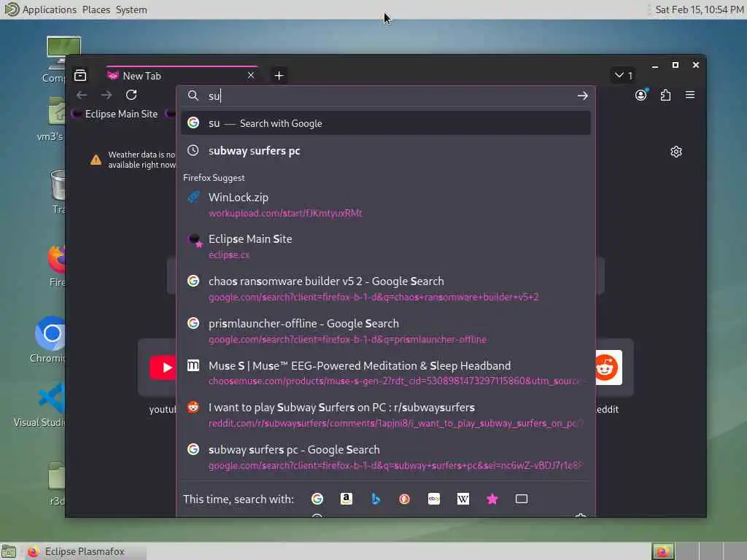Expand the list all tabs dropdown
747x560 pixels.
pos(623,75)
